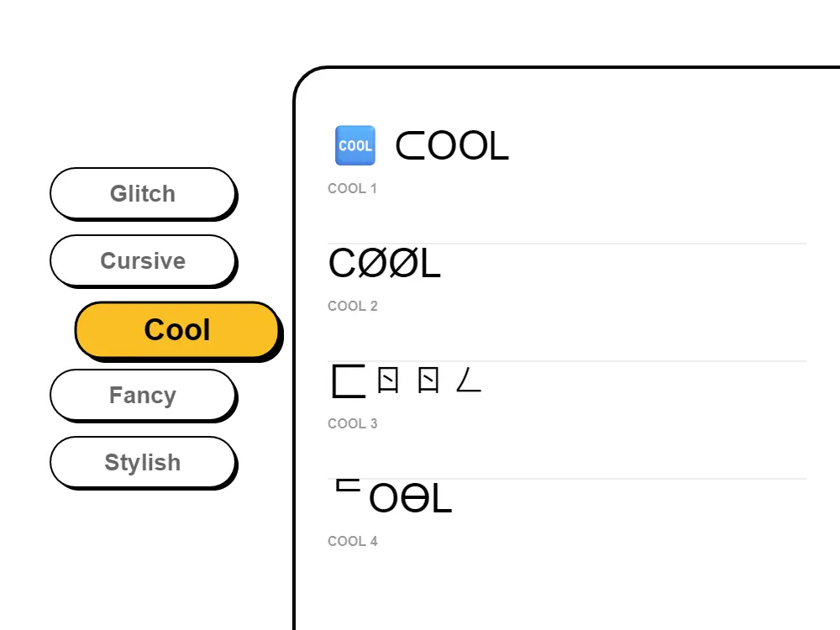Screen dimensions: 840x630
Task: Click the COOL 1 caption label
Action: point(352,188)
